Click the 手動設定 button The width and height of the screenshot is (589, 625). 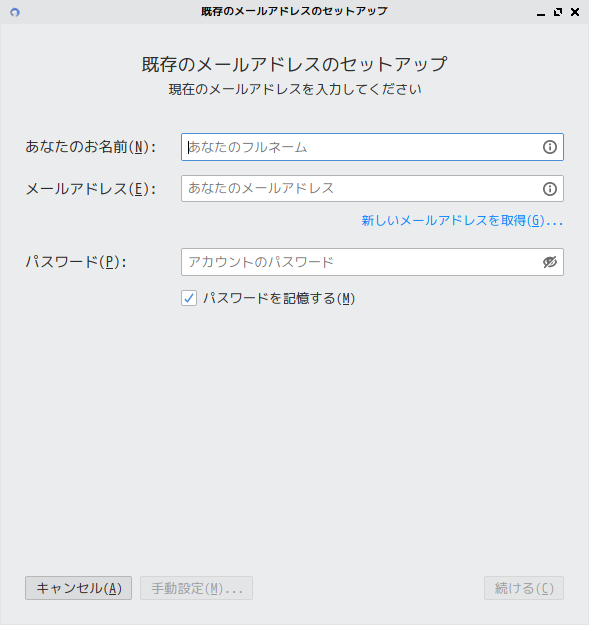click(196, 588)
